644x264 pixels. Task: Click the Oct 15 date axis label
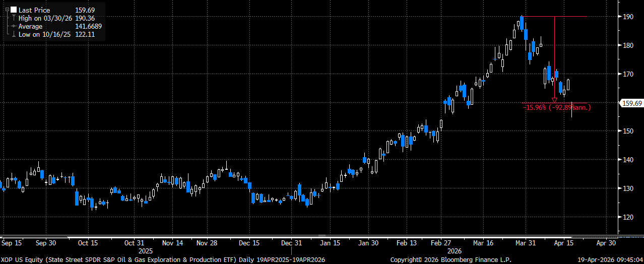(88, 242)
